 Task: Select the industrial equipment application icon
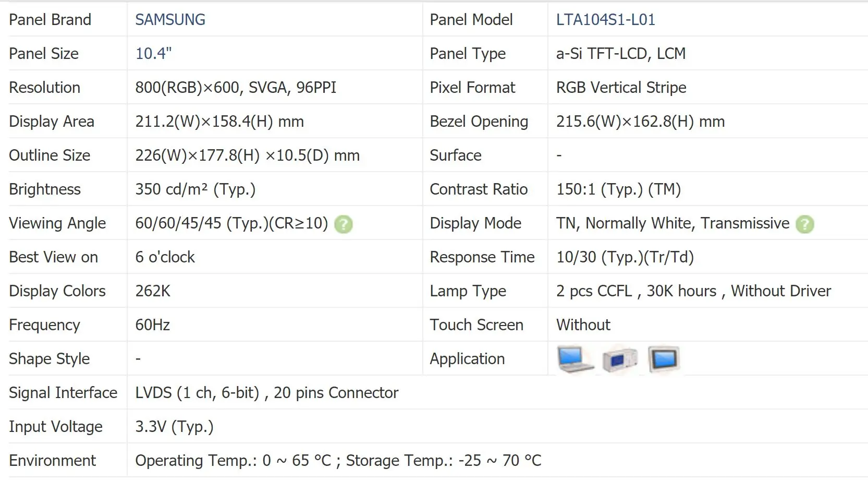[x=620, y=360]
